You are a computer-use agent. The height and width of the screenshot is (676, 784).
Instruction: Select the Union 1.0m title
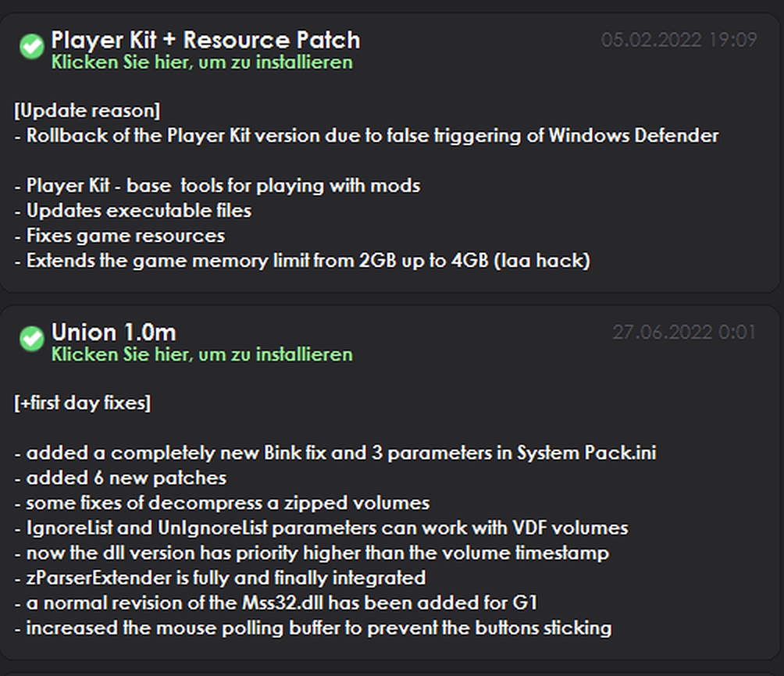tap(113, 333)
